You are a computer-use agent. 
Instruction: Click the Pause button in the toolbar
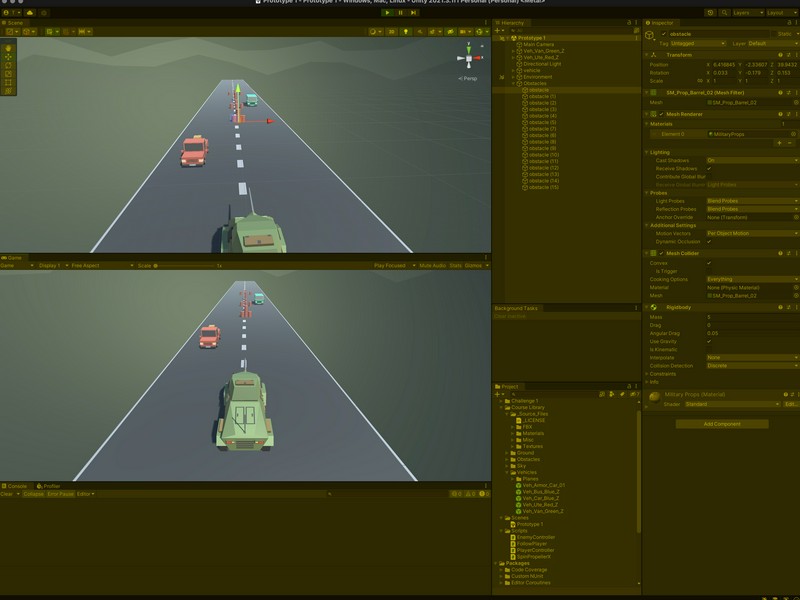[x=401, y=12]
